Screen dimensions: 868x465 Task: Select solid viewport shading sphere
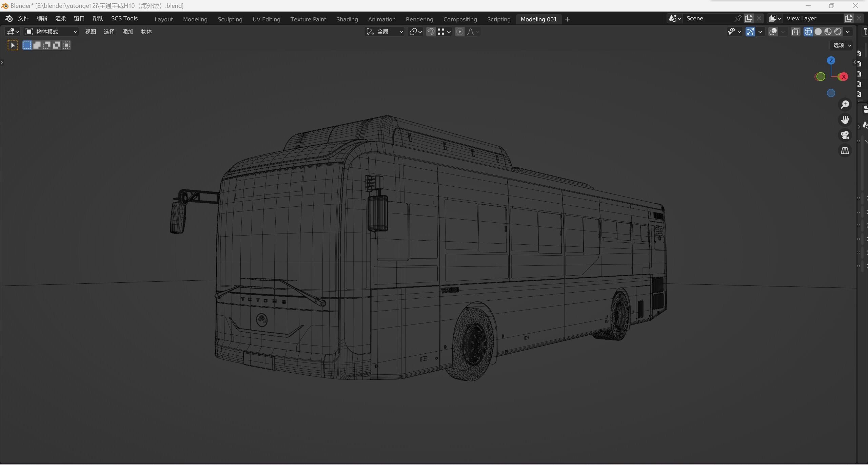click(x=818, y=32)
